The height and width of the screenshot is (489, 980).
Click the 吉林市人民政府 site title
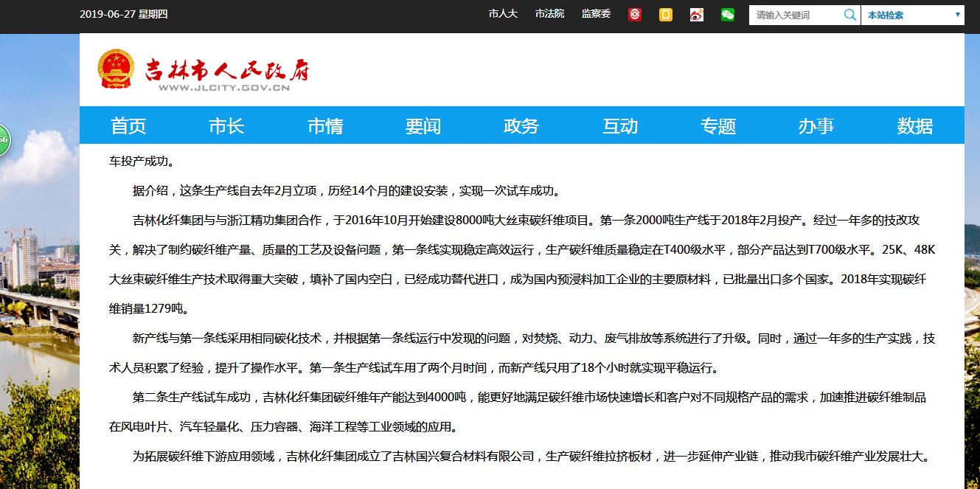coord(226,69)
